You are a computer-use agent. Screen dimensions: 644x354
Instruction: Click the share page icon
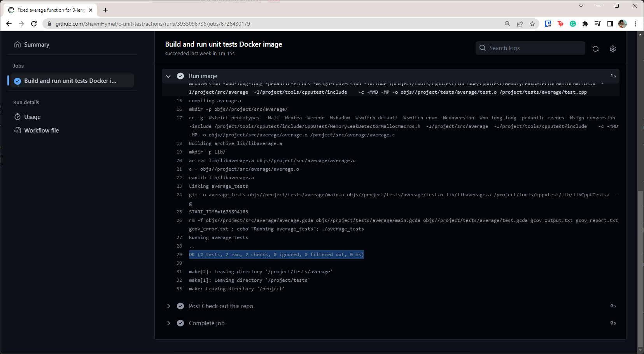pyautogui.click(x=520, y=24)
